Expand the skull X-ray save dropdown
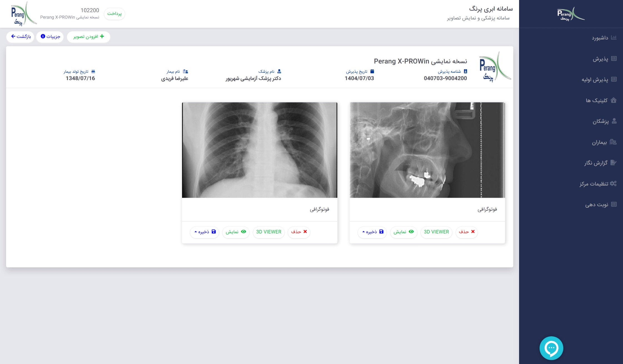 tap(372, 232)
